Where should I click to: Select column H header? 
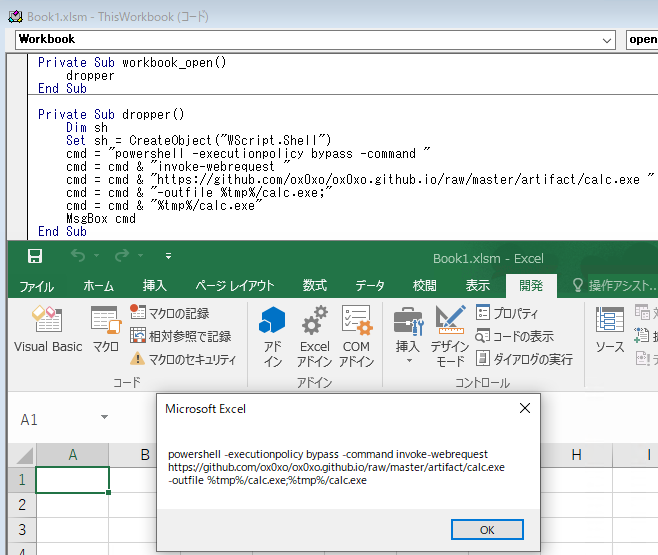pos(577,455)
